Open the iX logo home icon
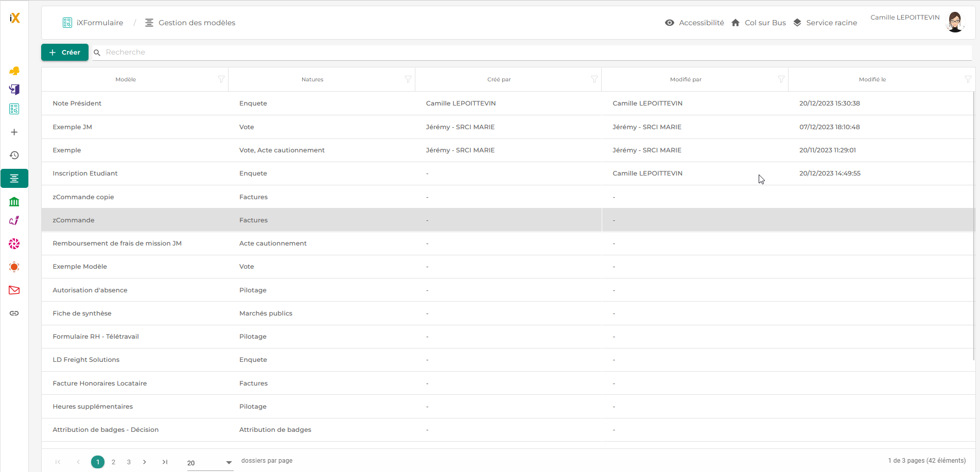The height and width of the screenshot is (472, 980). tap(14, 18)
